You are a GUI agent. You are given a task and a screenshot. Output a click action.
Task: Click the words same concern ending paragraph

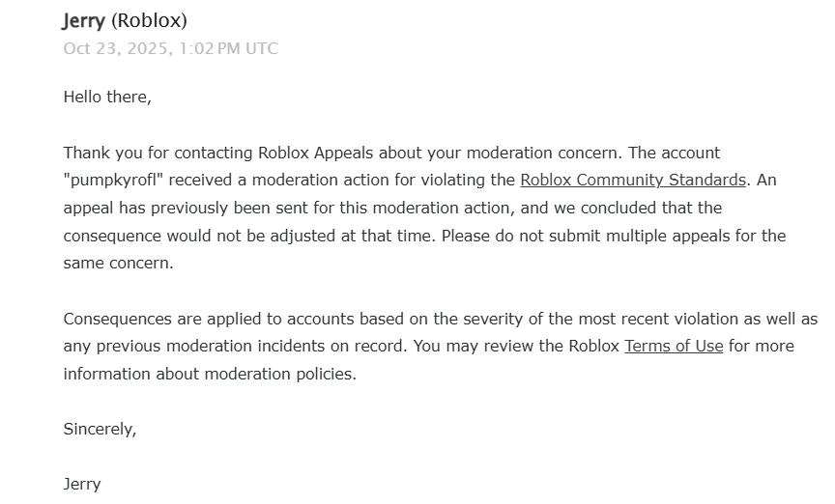coord(118,264)
